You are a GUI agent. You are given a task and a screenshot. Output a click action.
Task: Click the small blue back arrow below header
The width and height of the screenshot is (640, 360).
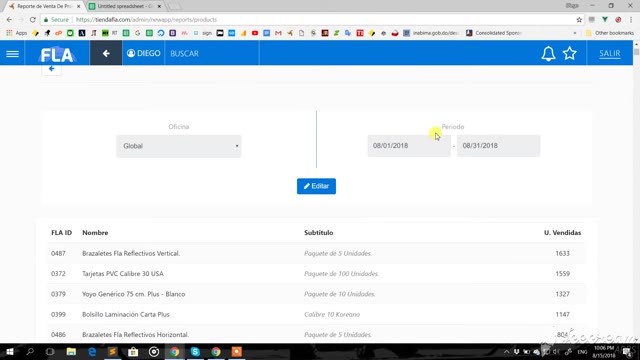point(51,69)
